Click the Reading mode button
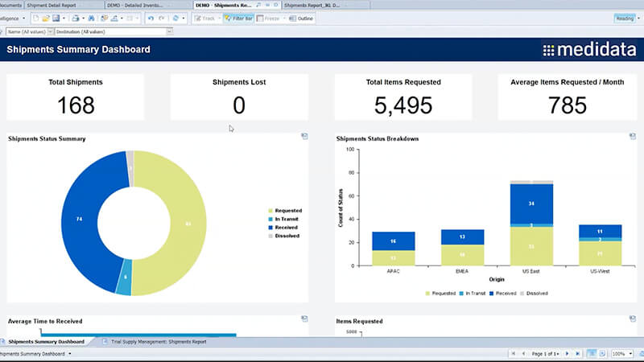This screenshot has height=362, width=644. pyautogui.click(x=625, y=19)
